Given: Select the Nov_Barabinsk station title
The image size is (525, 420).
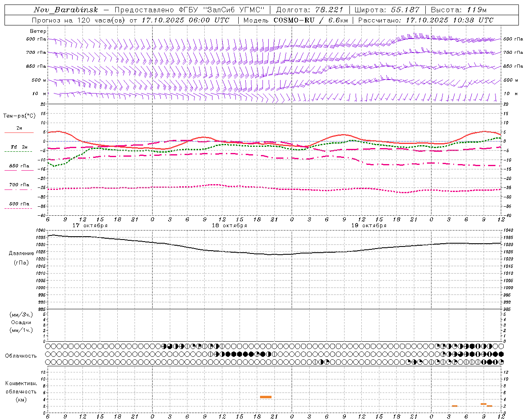Looking at the screenshot, I should (66, 10).
